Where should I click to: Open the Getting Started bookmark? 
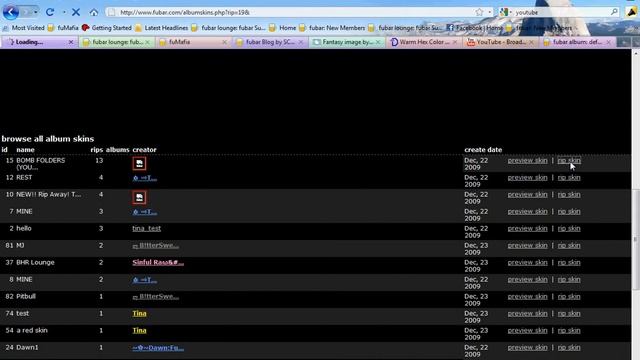tap(107, 28)
